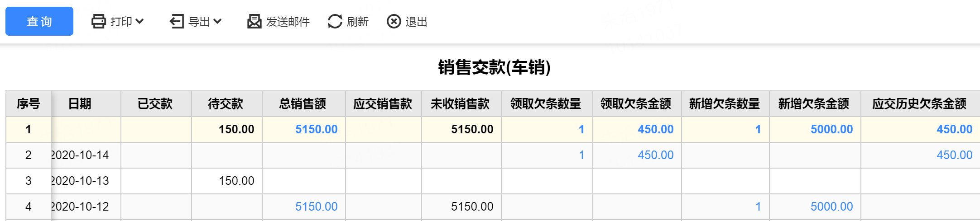This screenshot has width=980, height=221.
Task: Click the export arrow icon
Action: 177,21
